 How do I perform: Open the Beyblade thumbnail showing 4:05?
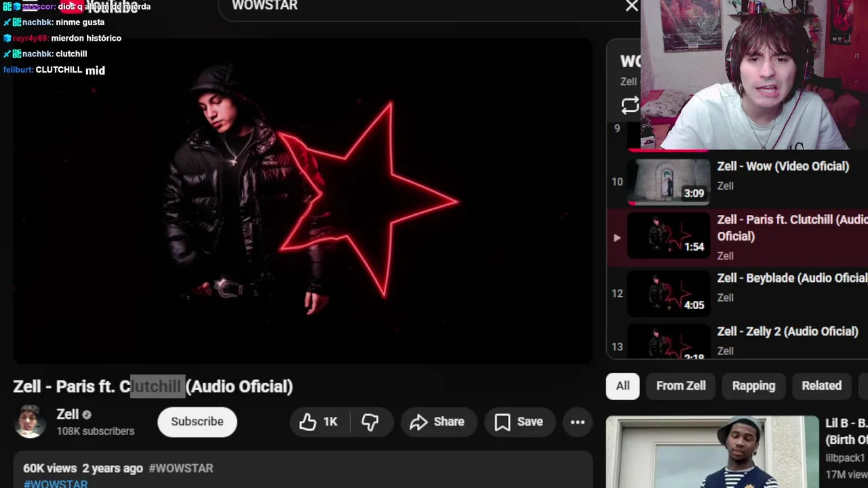point(669,294)
